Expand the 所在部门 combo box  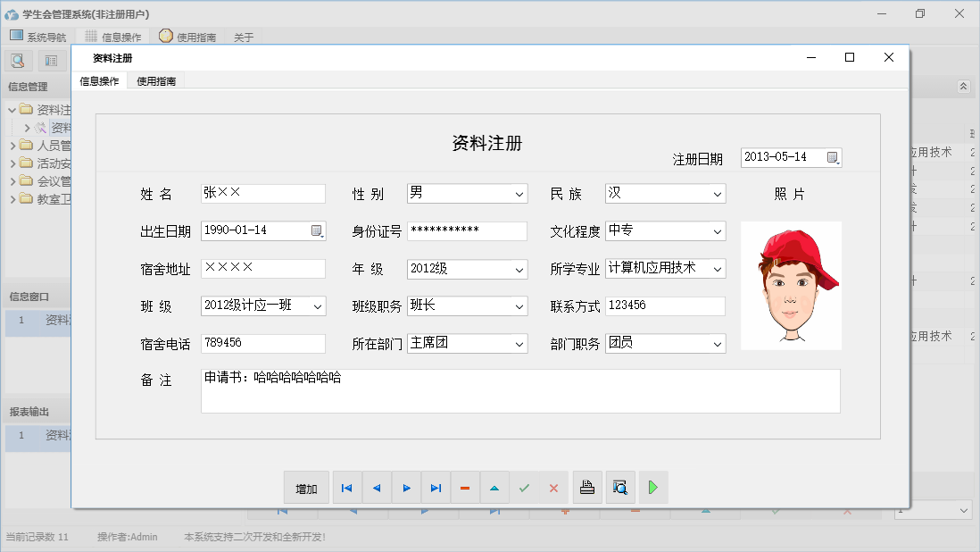point(519,344)
